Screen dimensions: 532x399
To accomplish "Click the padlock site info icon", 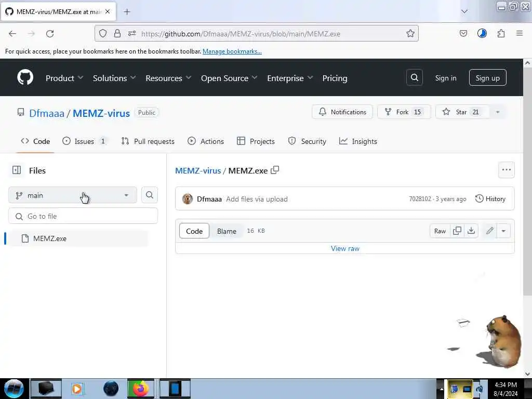I will click(117, 33).
